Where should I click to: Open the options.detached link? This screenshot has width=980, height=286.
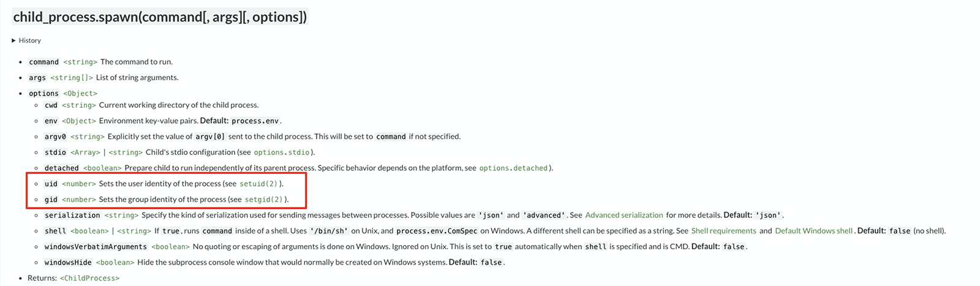point(513,168)
